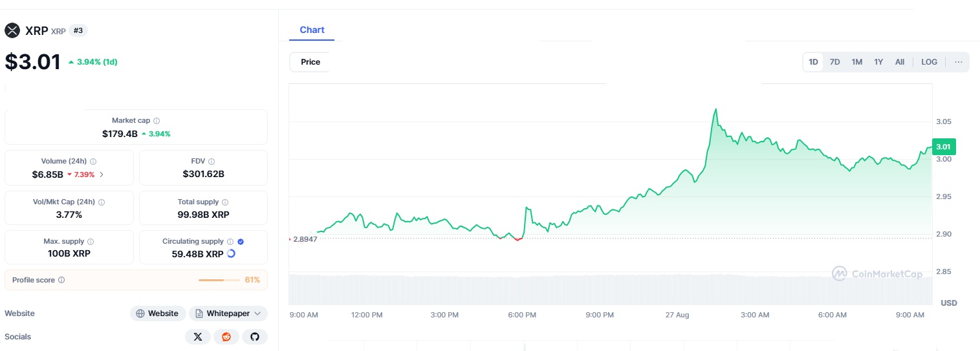980x351 pixels.
Task: Open the Vol/Mkt Cap (24h) info icon
Action: pyautogui.click(x=102, y=202)
